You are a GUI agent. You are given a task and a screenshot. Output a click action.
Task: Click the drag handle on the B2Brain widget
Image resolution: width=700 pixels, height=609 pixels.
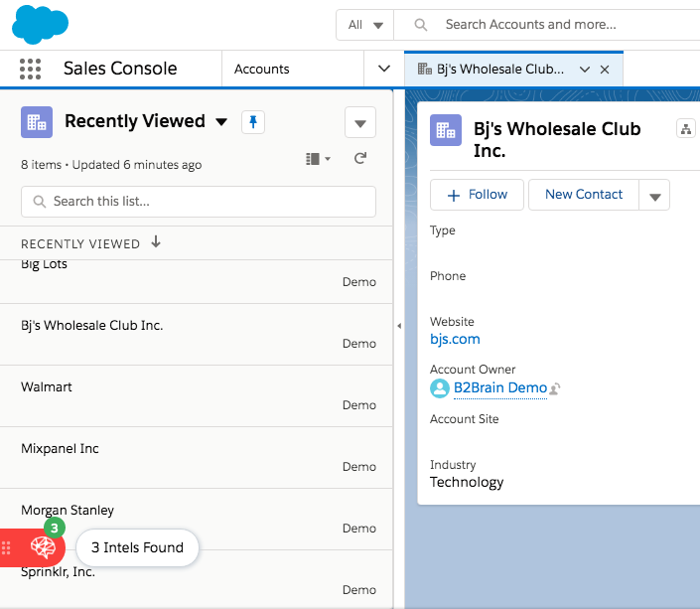6,547
